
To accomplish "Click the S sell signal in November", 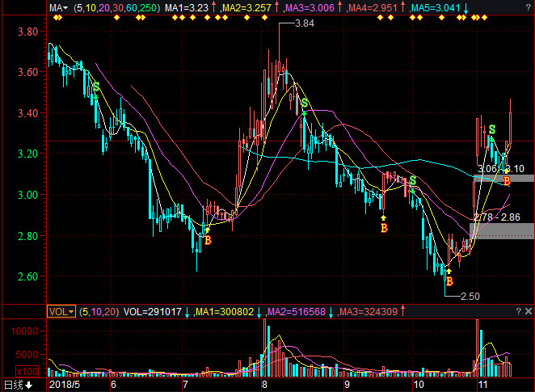I will [x=491, y=129].
